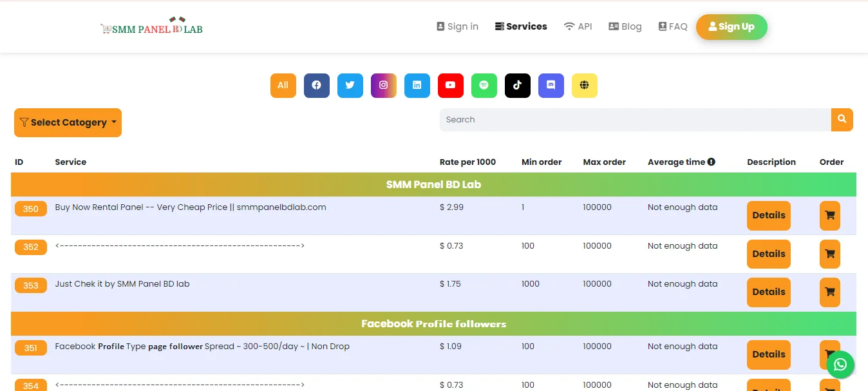Screen dimensions: 868x391
Task: Add service 350 to cart
Action: point(829,216)
